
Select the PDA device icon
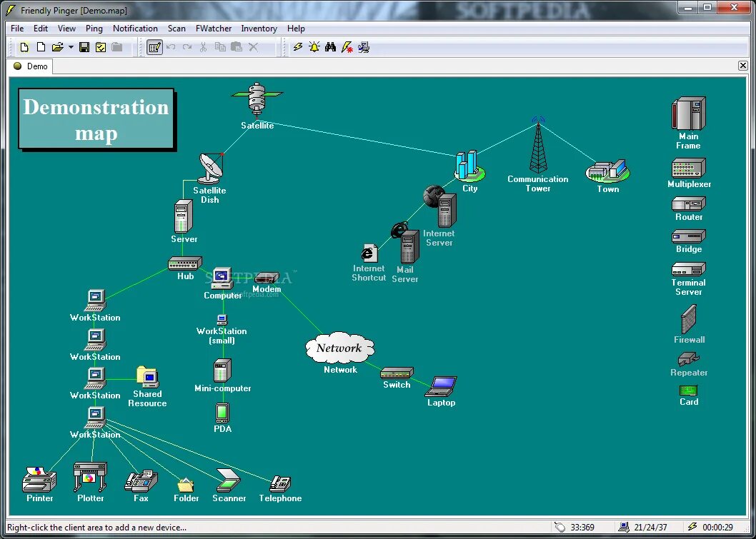222,413
